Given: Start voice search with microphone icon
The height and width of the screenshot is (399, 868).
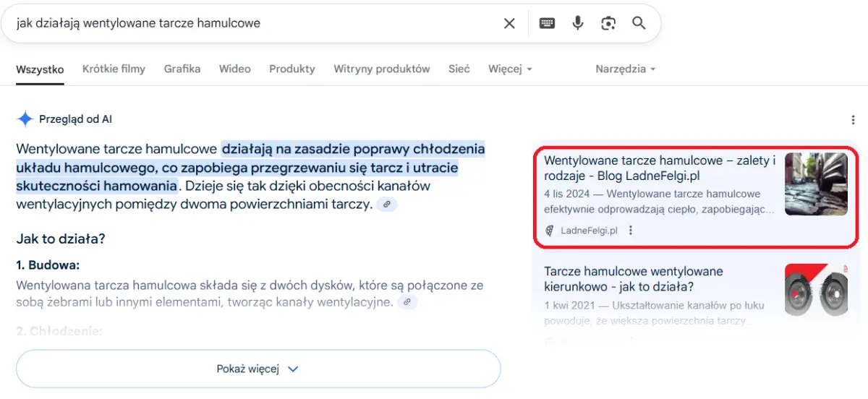Looking at the screenshot, I should pos(577,23).
